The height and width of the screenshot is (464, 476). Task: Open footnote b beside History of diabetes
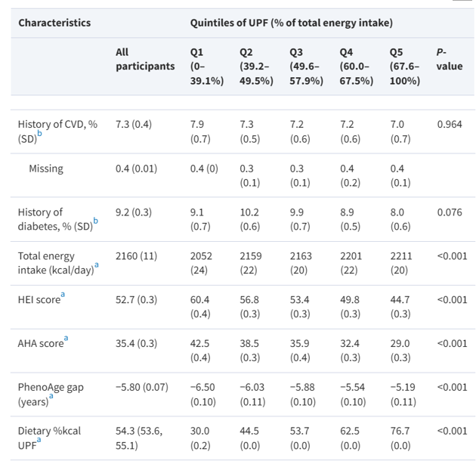coord(95,221)
